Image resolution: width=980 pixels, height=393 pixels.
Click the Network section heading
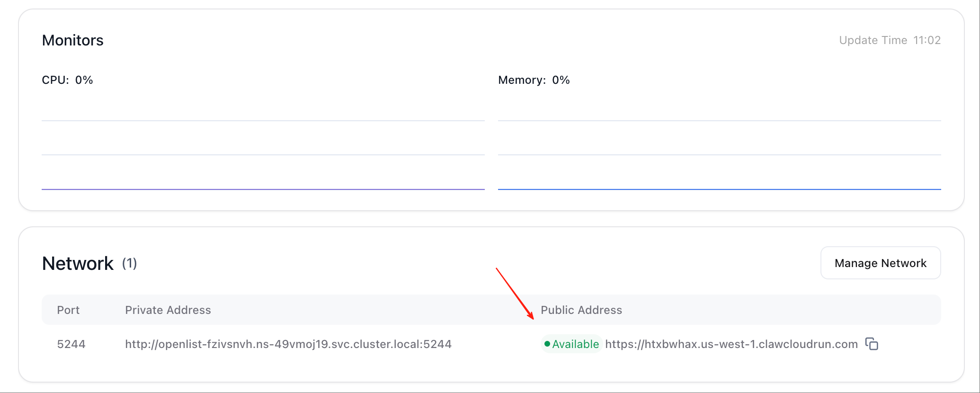[x=78, y=263]
